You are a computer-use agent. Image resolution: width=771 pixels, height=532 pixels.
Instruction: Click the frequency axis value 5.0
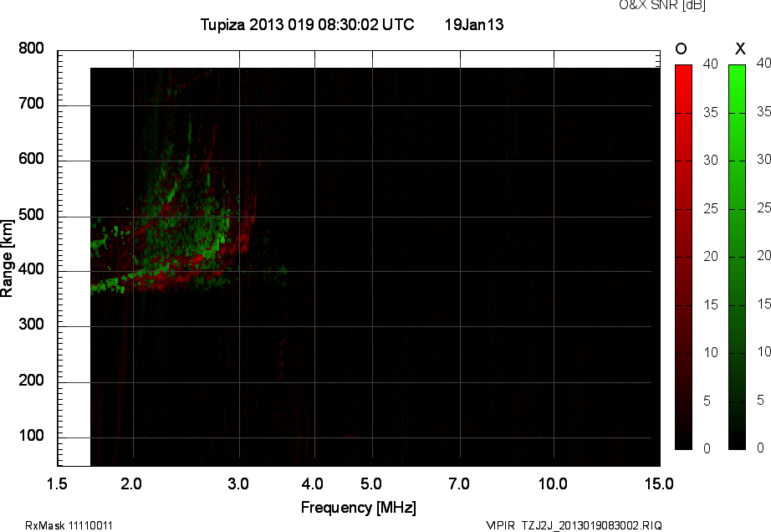tap(371, 483)
